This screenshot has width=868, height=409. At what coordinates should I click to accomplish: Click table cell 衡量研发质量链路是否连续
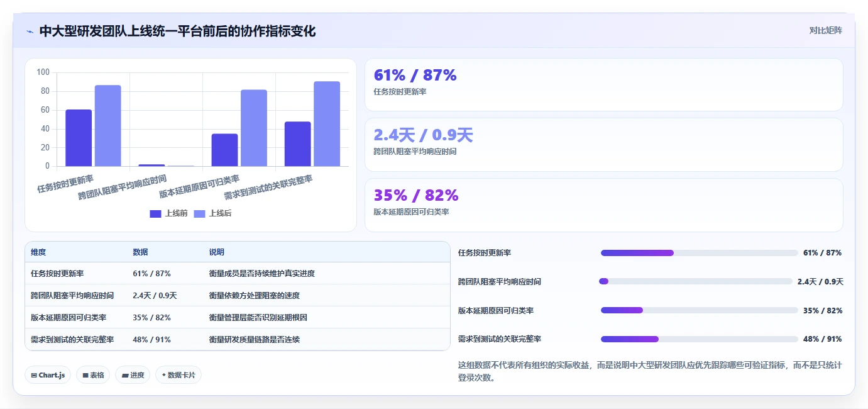coord(255,340)
